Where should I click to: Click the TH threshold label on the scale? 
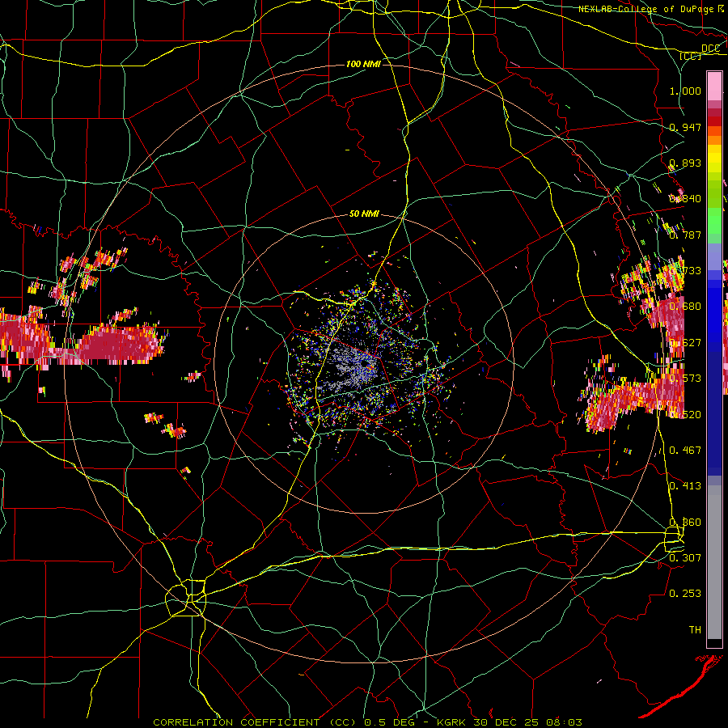[695, 629]
